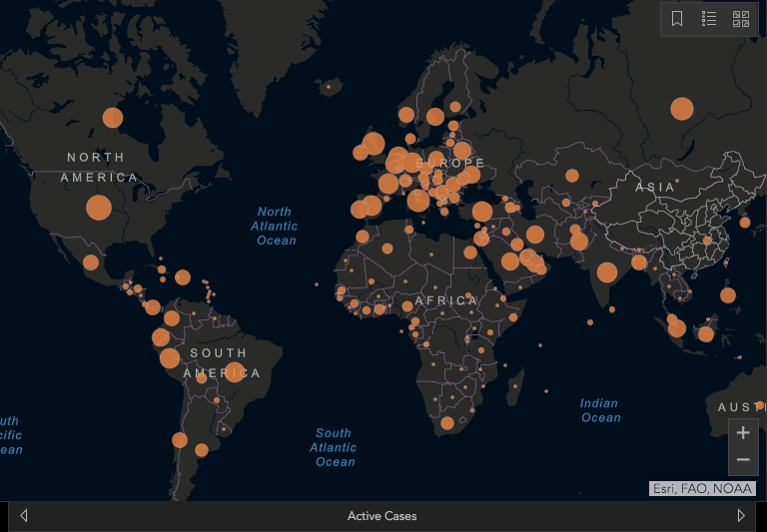The height and width of the screenshot is (532, 767).
Task: Click the Russia case bubble
Action: pyautogui.click(x=682, y=109)
